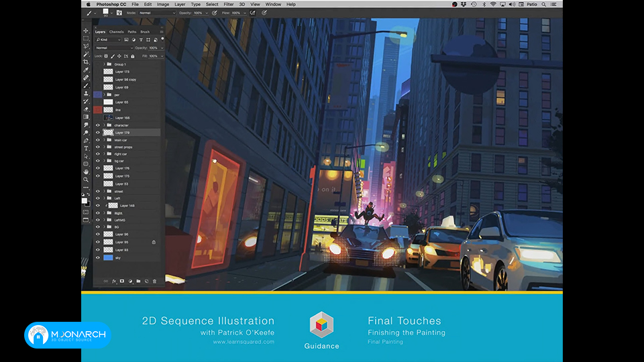Select the Eraser tool

tap(86, 109)
